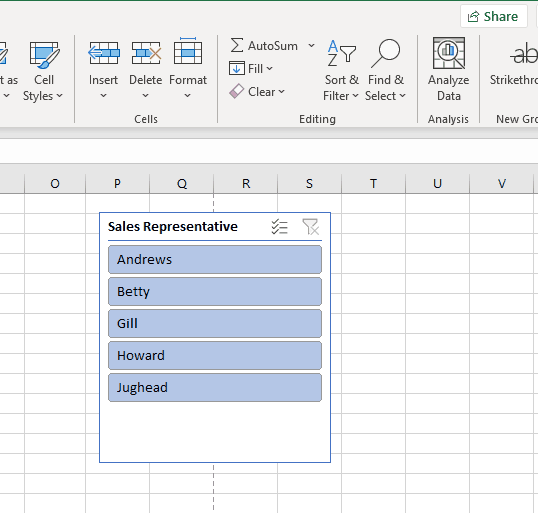Click the Clear eraser icon
538x513 pixels.
pyautogui.click(x=237, y=92)
